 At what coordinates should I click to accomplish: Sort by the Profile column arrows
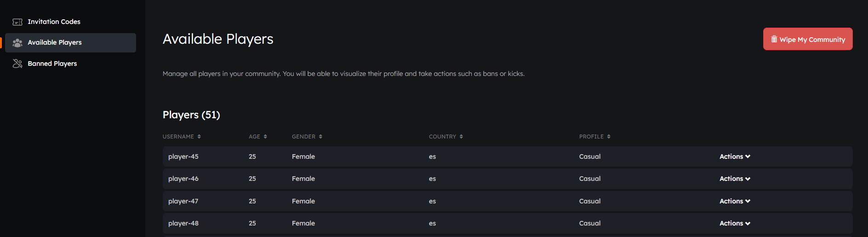[x=609, y=137]
